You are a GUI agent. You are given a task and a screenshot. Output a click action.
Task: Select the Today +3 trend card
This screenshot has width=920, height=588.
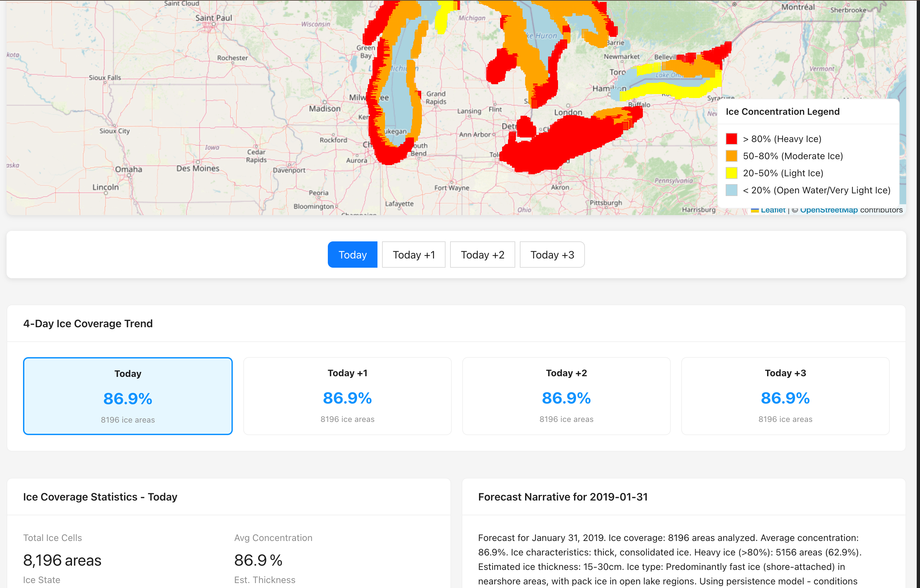785,396
